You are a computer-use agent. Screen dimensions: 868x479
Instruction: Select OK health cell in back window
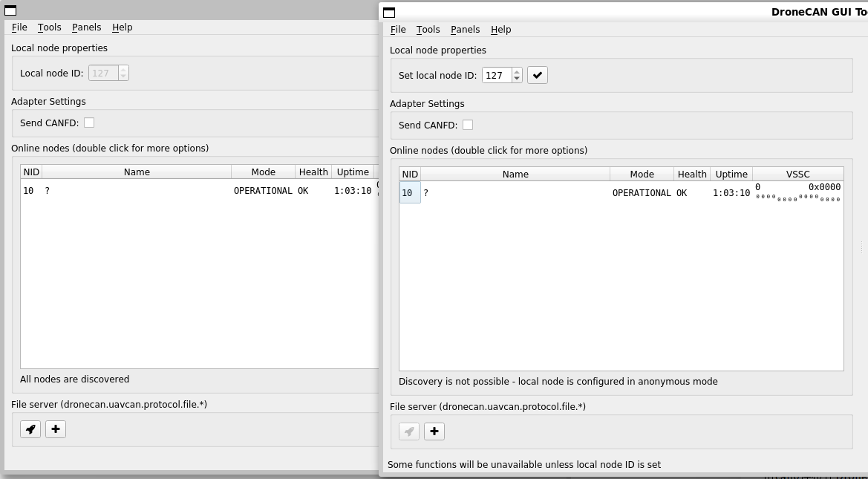coord(313,191)
